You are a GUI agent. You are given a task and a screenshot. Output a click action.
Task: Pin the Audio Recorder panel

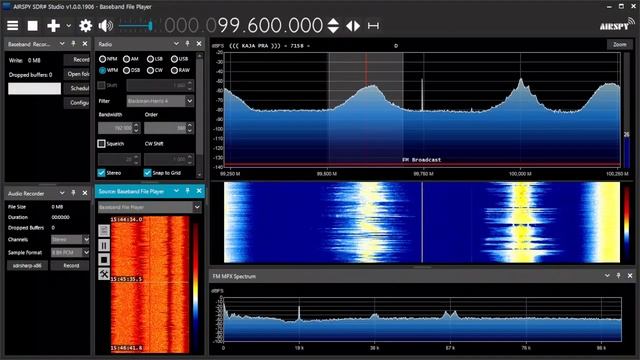click(x=73, y=193)
